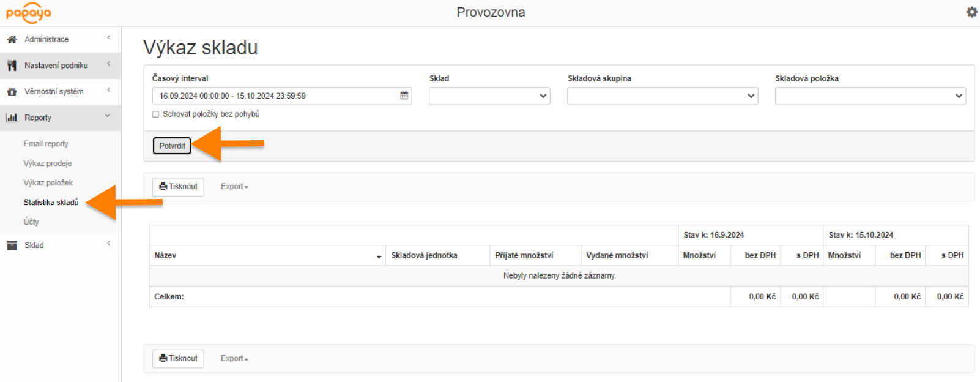Open calendar icon in Časový interval field
The image size is (980, 382).
pyautogui.click(x=404, y=95)
